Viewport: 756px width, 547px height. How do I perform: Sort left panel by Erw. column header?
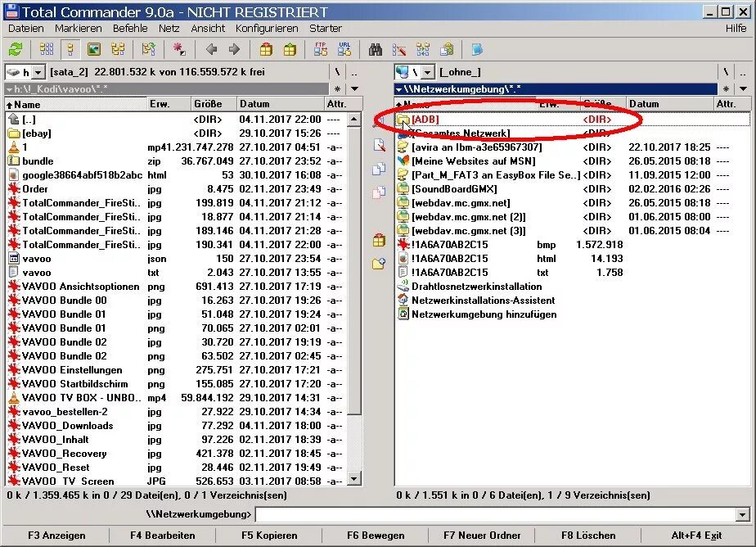tap(169, 104)
